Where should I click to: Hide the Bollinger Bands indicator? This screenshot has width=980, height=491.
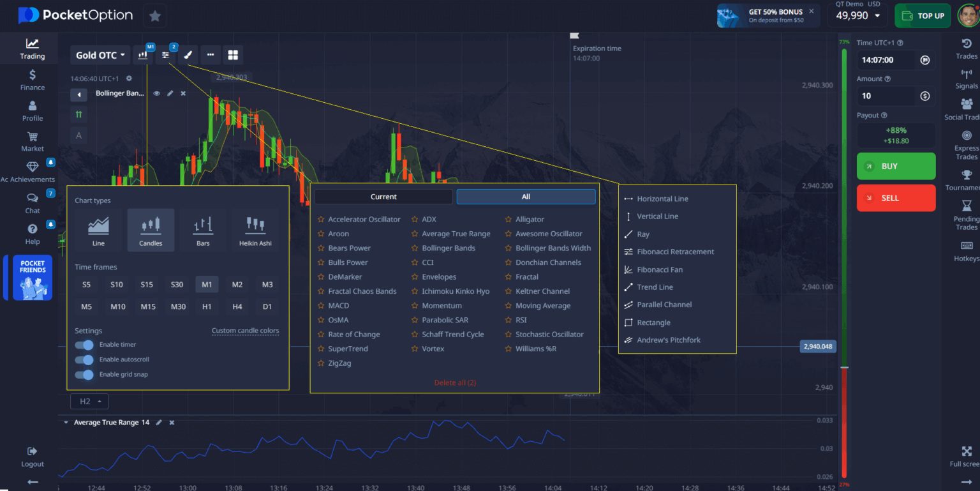pyautogui.click(x=156, y=93)
